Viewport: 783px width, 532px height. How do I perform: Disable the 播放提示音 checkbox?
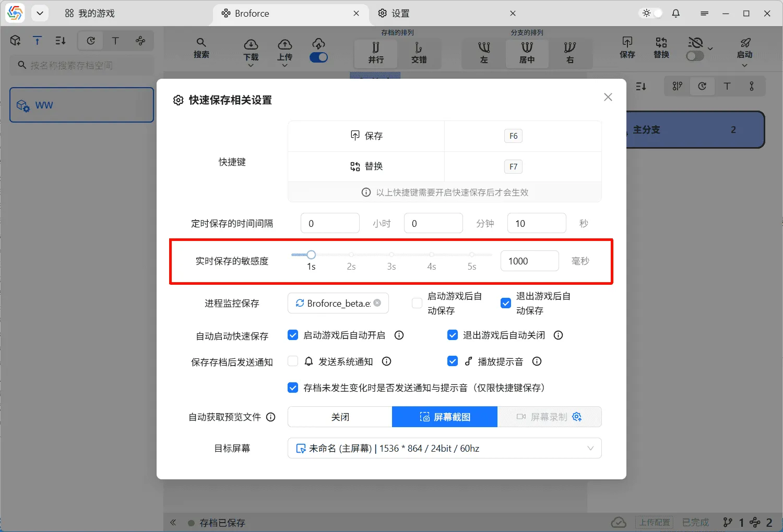pos(453,361)
